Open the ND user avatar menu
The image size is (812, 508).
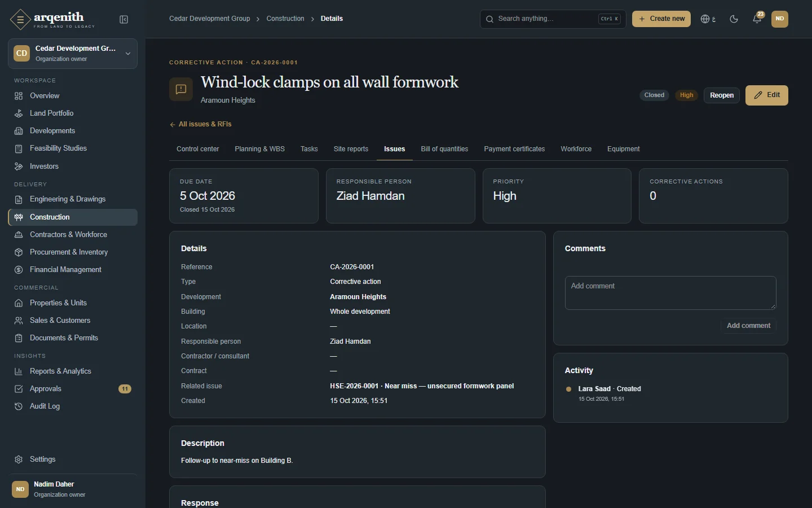pos(780,19)
